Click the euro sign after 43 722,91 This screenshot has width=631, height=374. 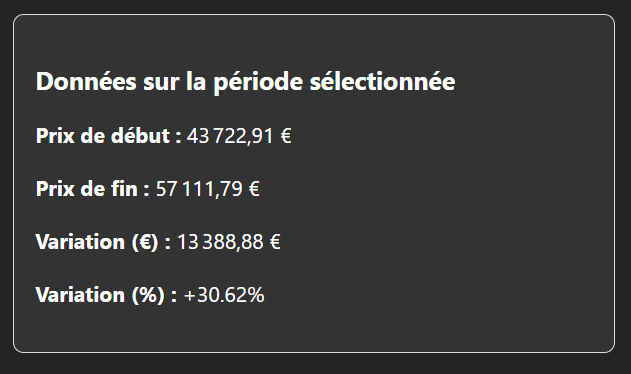pos(286,136)
